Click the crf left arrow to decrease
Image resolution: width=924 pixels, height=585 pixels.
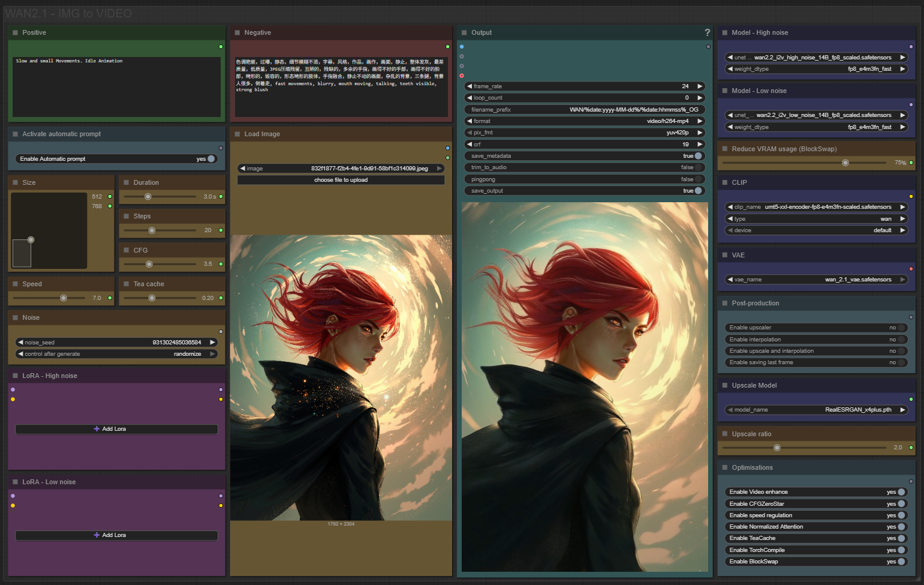469,145
